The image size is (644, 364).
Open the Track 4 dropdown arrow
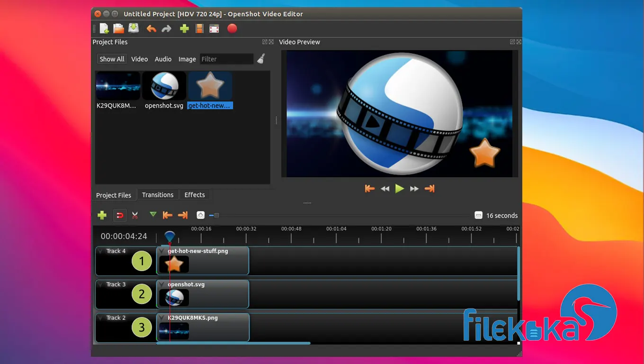point(101,251)
